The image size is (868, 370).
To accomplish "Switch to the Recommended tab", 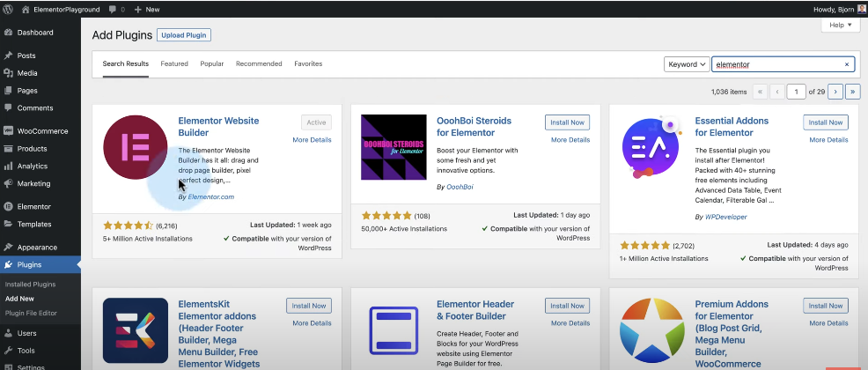I will click(259, 63).
